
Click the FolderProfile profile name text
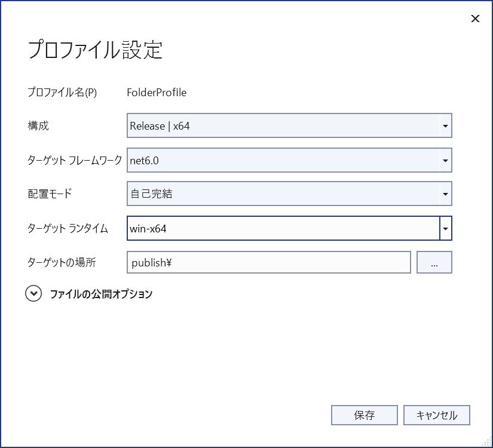tap(157, 93)
